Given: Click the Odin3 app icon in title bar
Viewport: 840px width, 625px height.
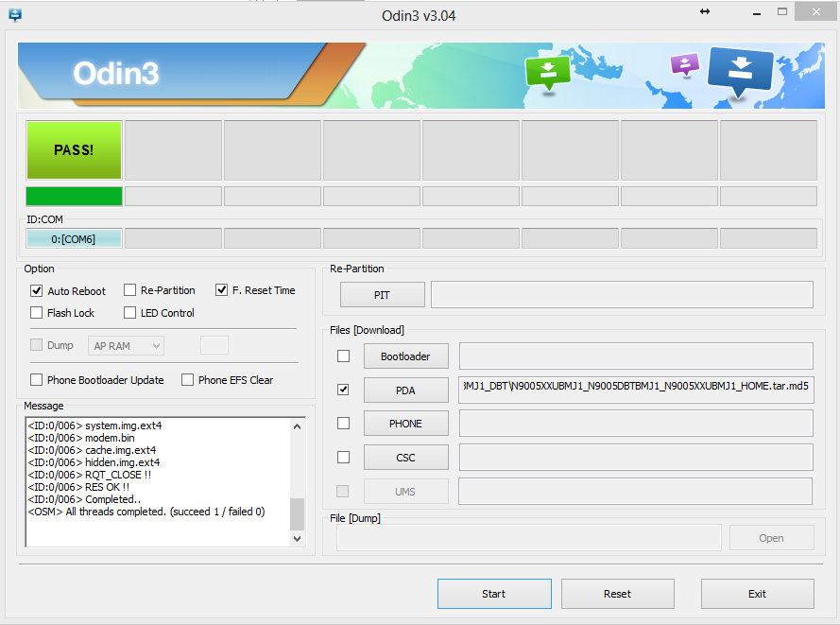Looking at the screenshot, I should point(15,15).
